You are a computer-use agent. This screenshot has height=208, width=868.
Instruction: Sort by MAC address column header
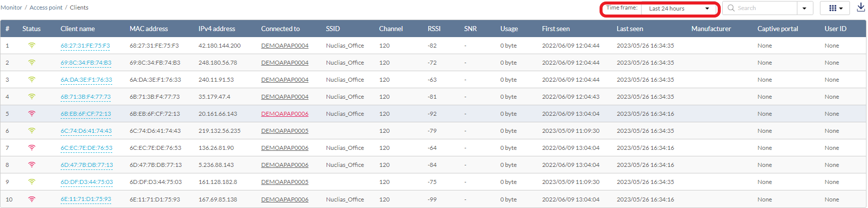tap(149, 29)
